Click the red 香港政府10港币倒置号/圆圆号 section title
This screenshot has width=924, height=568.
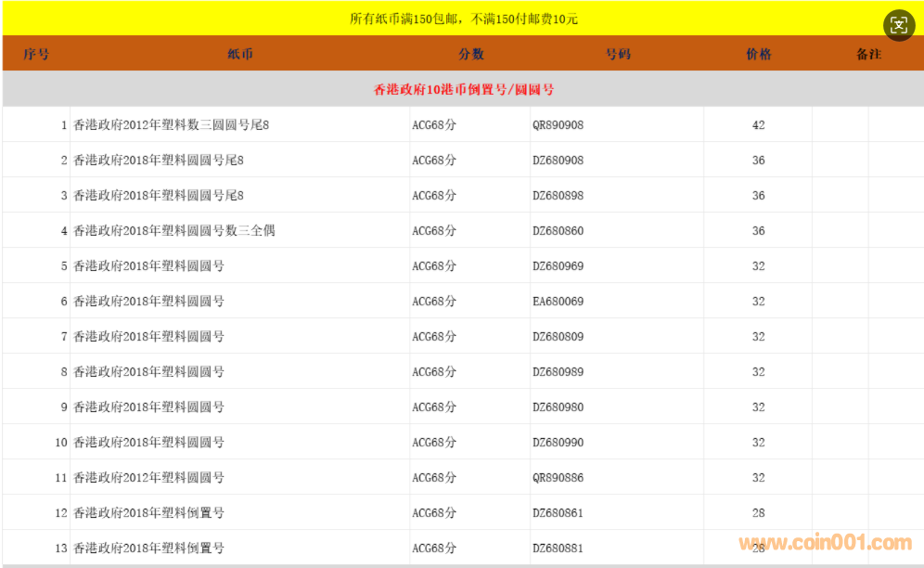click(x=463, y=90)
